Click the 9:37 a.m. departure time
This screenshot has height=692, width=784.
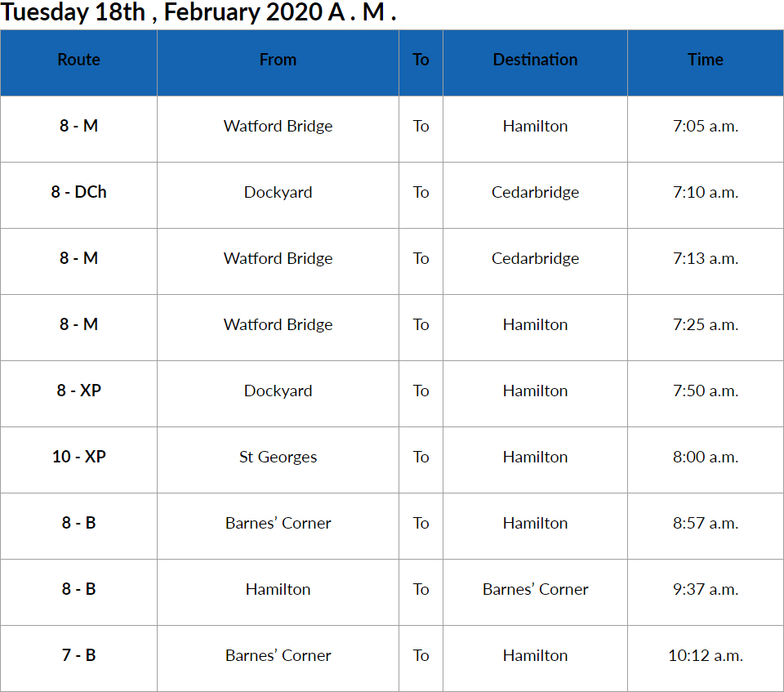[706, 589]
